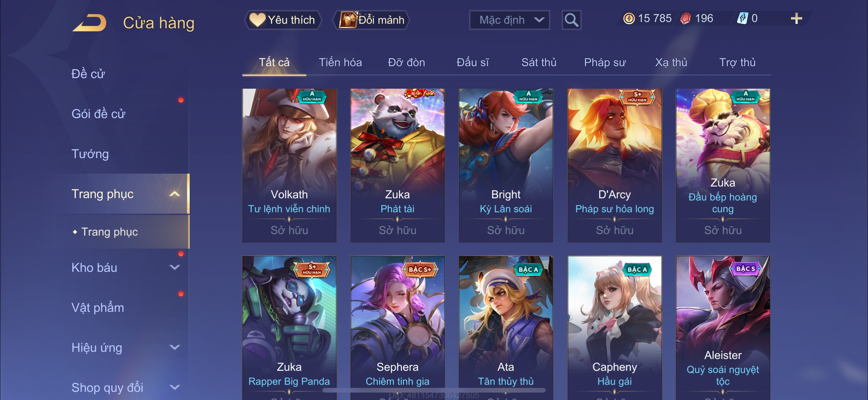The image size is (868, 400).
Task: Tap the red ruby currency icon
Action: [686, 19]
